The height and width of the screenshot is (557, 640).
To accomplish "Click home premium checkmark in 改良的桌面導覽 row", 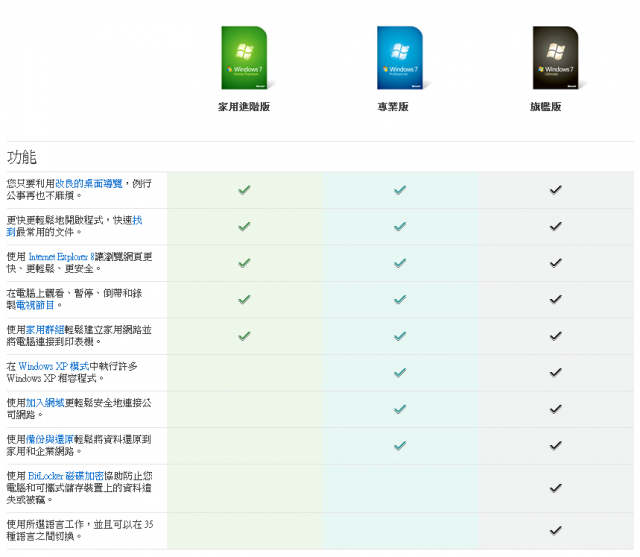I will (x=244, y=190).
